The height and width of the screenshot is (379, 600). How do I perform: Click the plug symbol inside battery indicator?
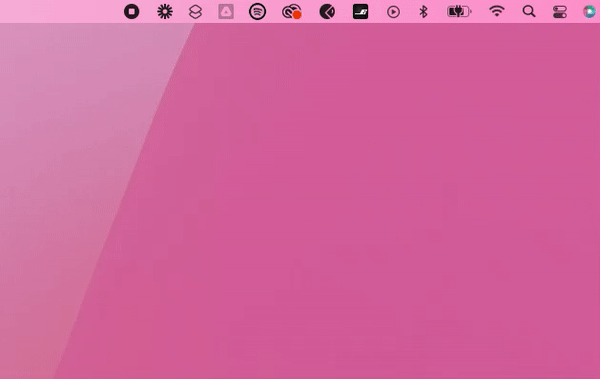click(x=456, y=12)
